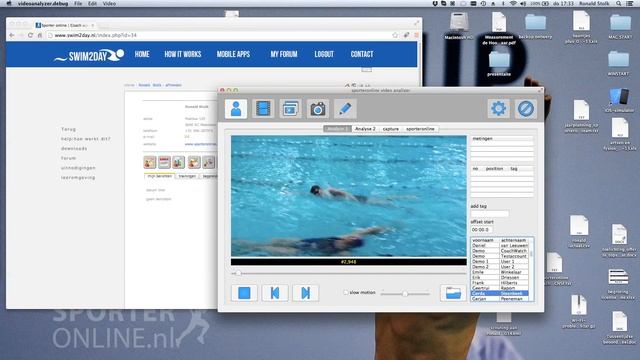Select athlete row Demo 2 User 2
The height and width of the screenshot is (360, 640).
pos(500,267)
